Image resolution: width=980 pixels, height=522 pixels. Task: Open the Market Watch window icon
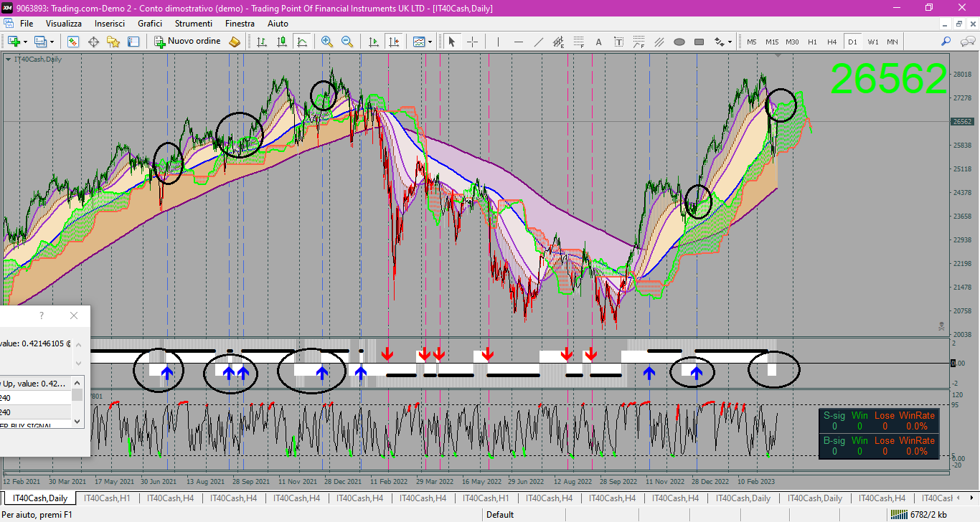[x=73, y=42]
